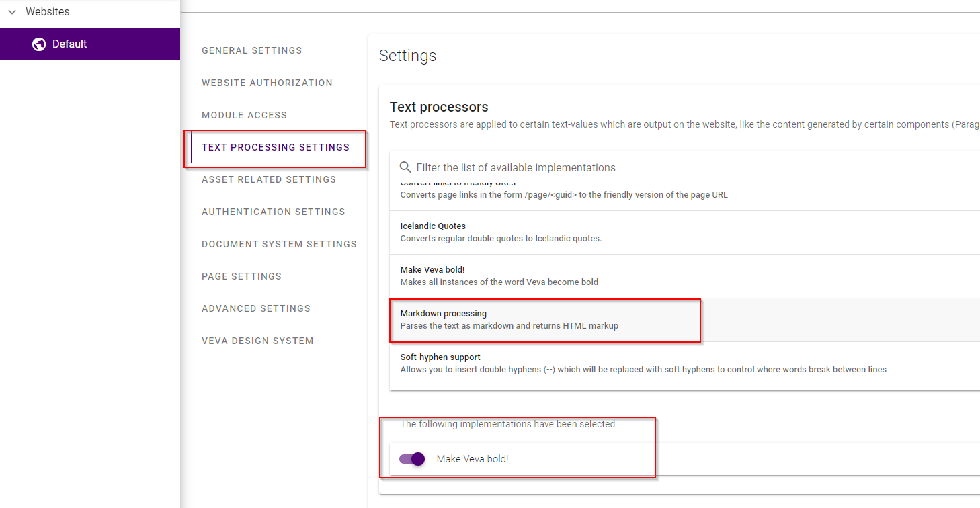Go to Module Access settings
The width and height of the screenshot is (980, 508).
[x=244, y=115]
